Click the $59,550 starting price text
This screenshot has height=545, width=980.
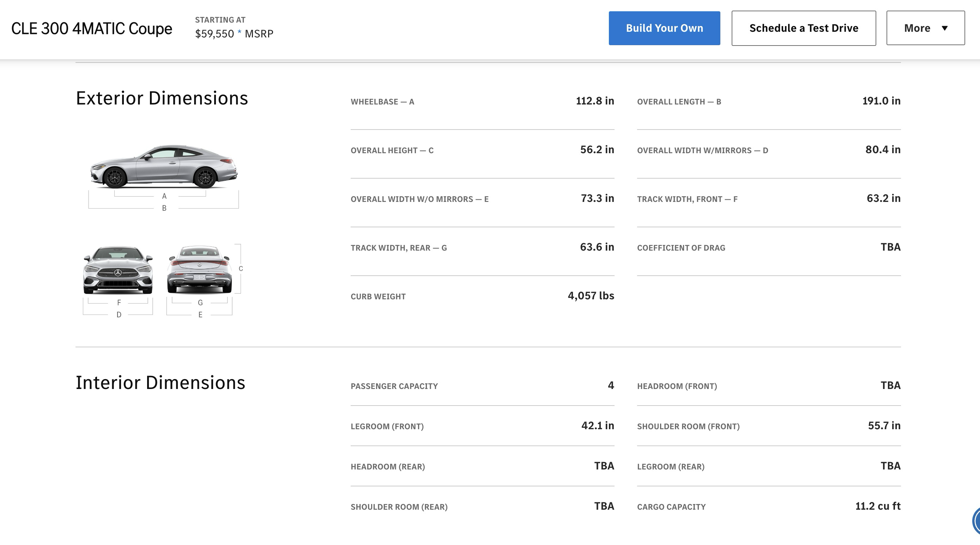[214, 34]
